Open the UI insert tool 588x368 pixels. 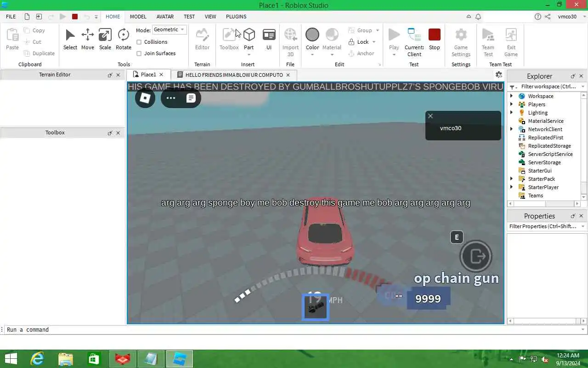[269, 39]
